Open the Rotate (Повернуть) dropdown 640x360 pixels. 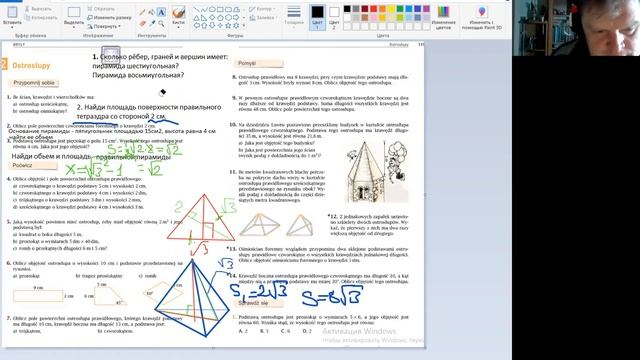tap(104, 26)
